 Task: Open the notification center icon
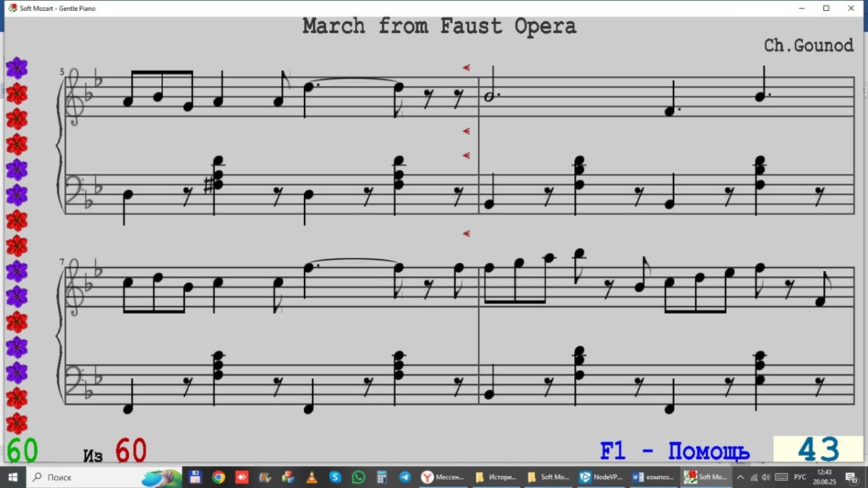point(852,477)
